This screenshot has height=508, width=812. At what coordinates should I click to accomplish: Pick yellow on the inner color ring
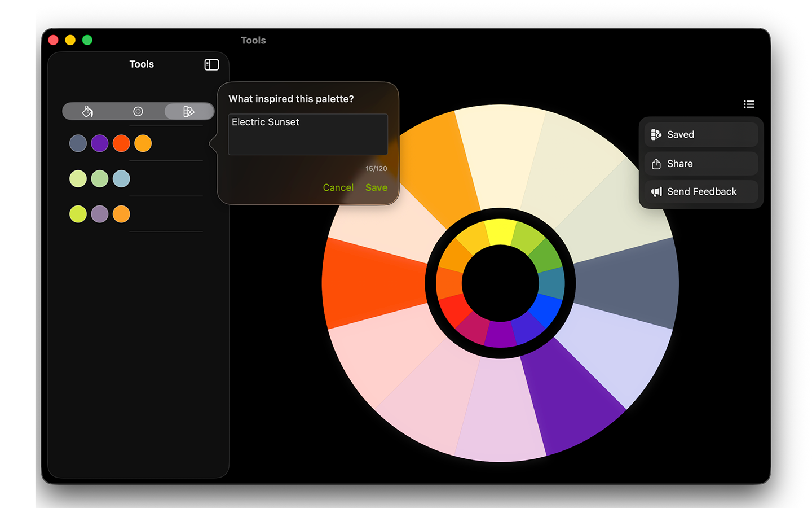click(x=500, y=231)
